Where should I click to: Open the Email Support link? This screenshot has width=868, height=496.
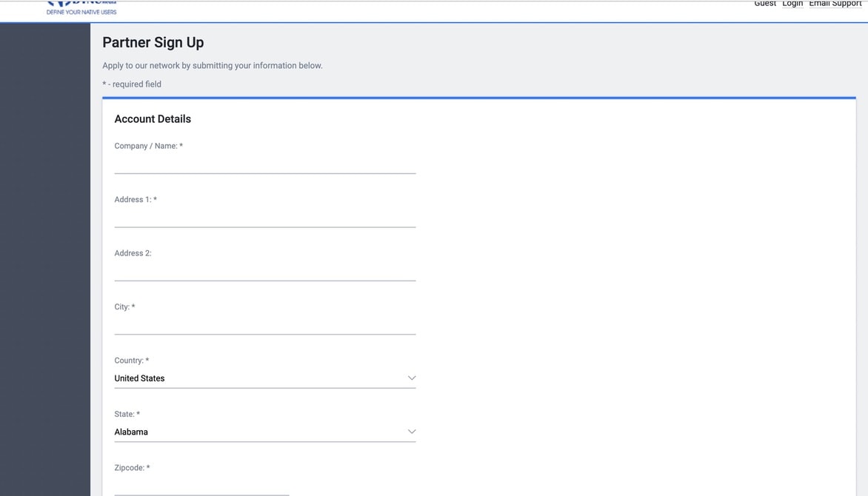coord(835,4)
